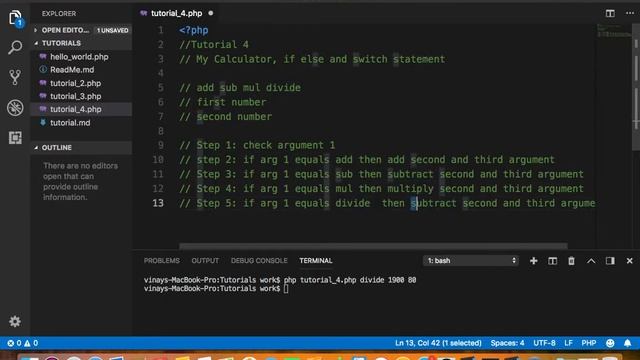Click comment "// second number"
The width and height of the screenshot is (640, 360).
tap(226, 117)
